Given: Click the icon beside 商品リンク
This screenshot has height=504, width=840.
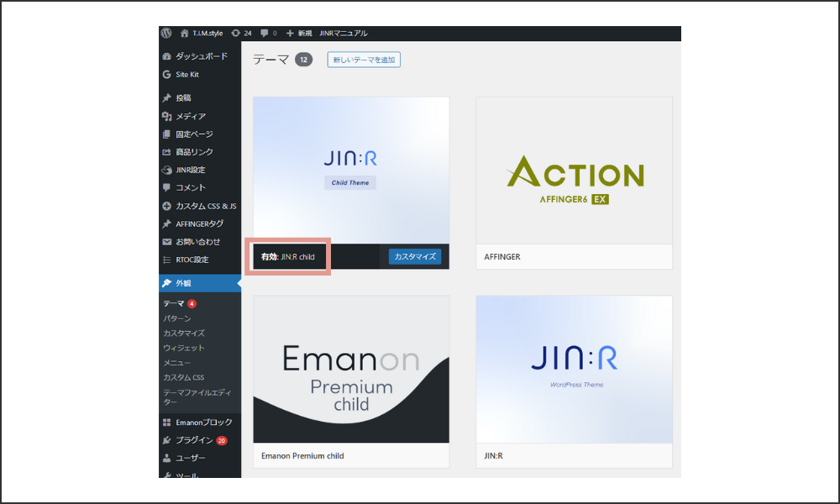Looking at the screenshot, I should (166, 152).
